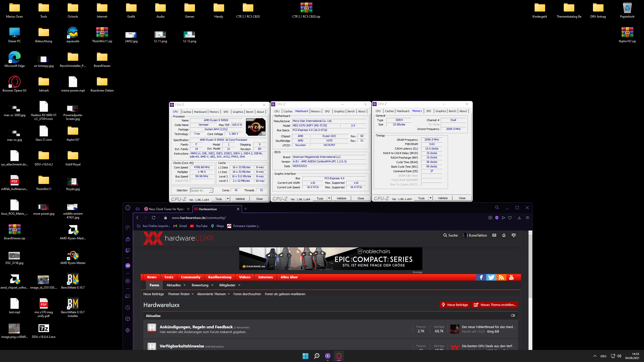The width and height of the screenshot is (644, 362).
Task: Expand the Mitglieder navigation dropdown
Action: [x=239, y=285]
